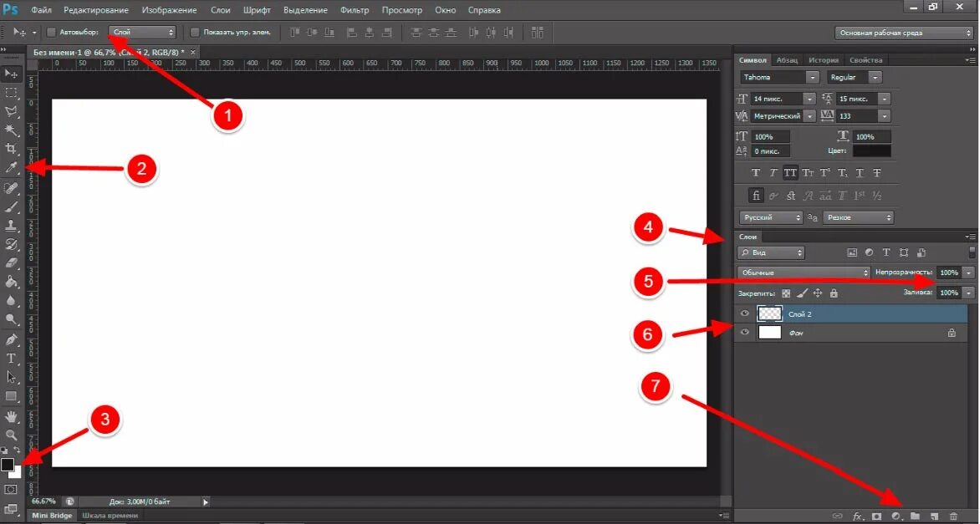Screen dimensions: 980x524
Task: Select the Zoom tool
Action: coord(11,435)
